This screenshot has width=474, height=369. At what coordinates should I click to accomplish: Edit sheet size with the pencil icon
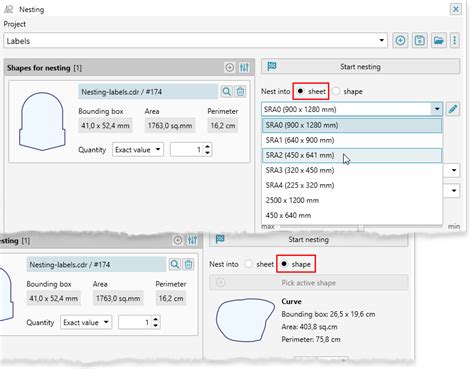click(x=453, y=109)
